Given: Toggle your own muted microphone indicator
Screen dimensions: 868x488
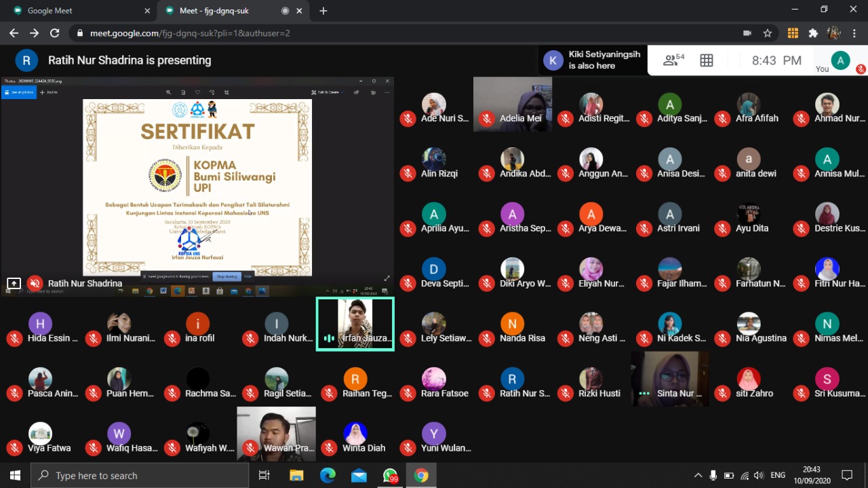Looking at the screenshot, I should tap(861, 69).
